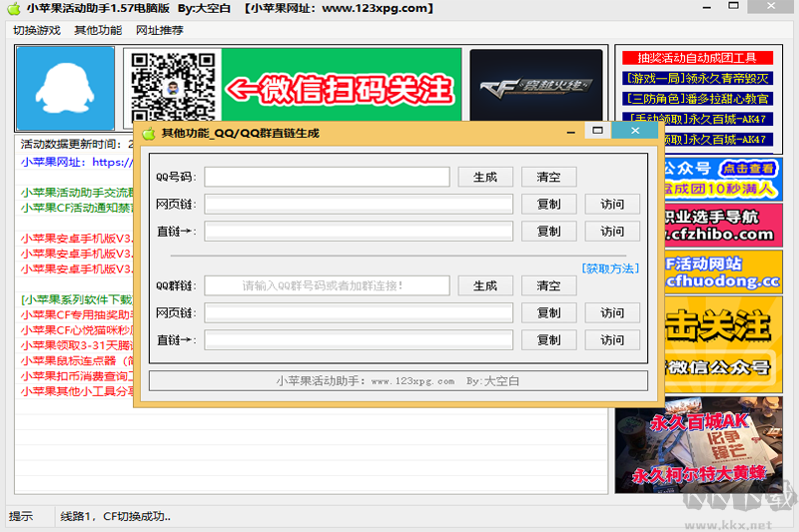The height and width of the screenshot is (532, 799).
Task: Open the 其他功能 menu
Action: click(x=98, y=31)
